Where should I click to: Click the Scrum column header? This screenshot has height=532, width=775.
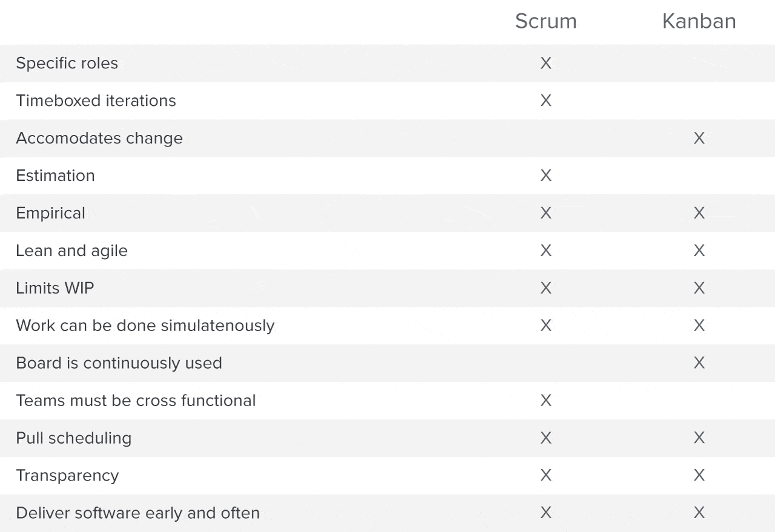[546, 22]
